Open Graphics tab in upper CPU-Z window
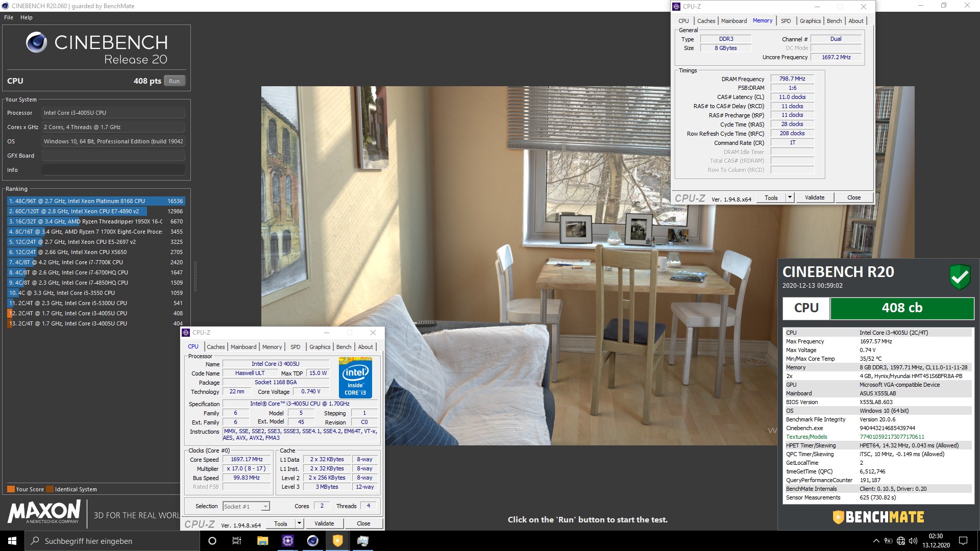The image size is (980, 551). point(810,21)
